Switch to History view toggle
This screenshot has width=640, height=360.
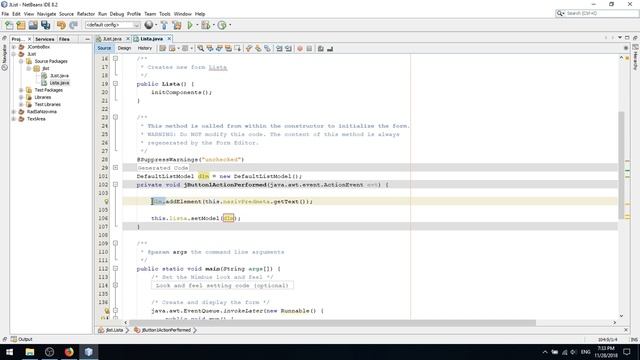click(x=144, y=48)
